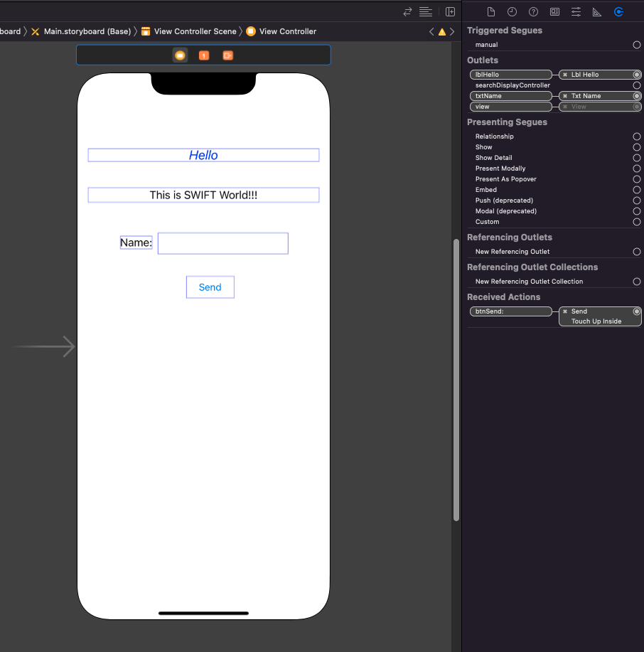Select the First Responder icon in scene dock
Viewport: 644px width, 652px height.
(204, 55)
